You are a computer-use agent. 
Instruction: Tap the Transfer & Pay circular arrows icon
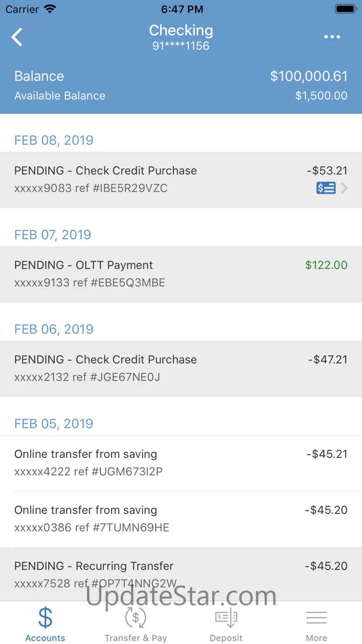coord(136,618)
